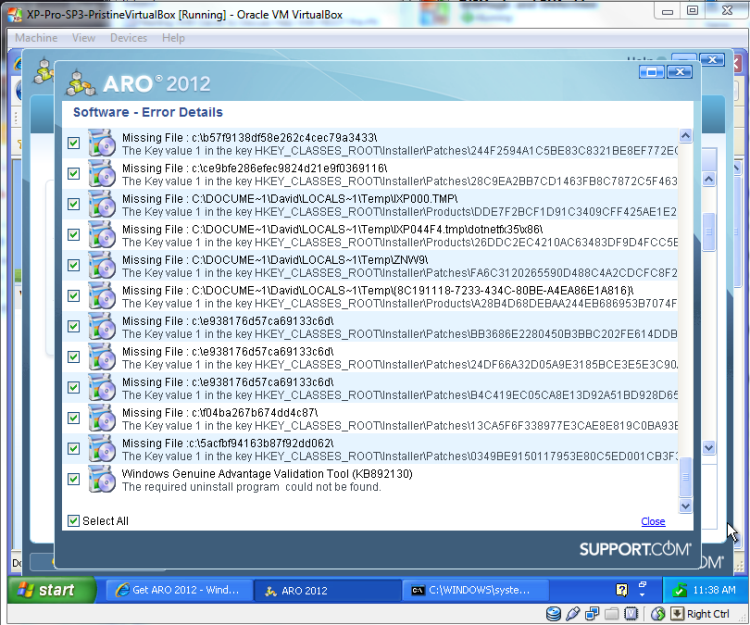
Task: Click the icon for f04ba267b674dd4c87 entry
Action: [102, 418]
